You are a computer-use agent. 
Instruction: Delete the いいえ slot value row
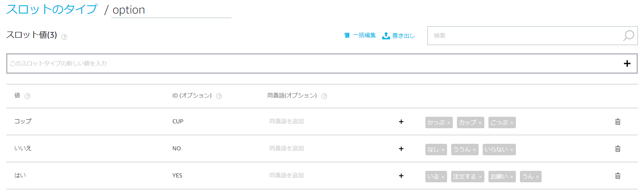pyautogui.click(x=617, y=149)
